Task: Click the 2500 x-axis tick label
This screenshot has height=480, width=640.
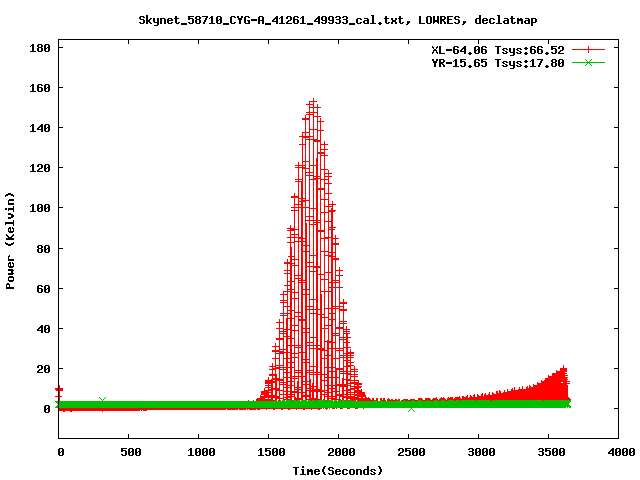Action: click(x=411, y=452)
